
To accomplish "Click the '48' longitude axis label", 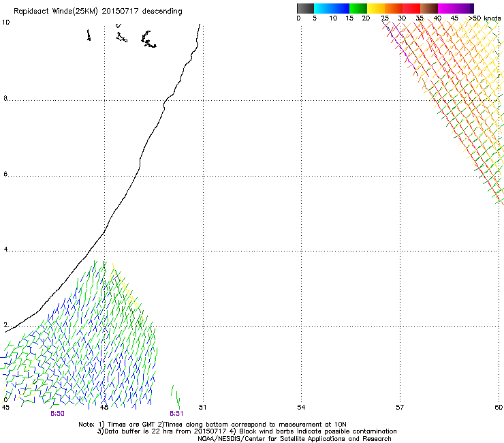I will point(104,408).
